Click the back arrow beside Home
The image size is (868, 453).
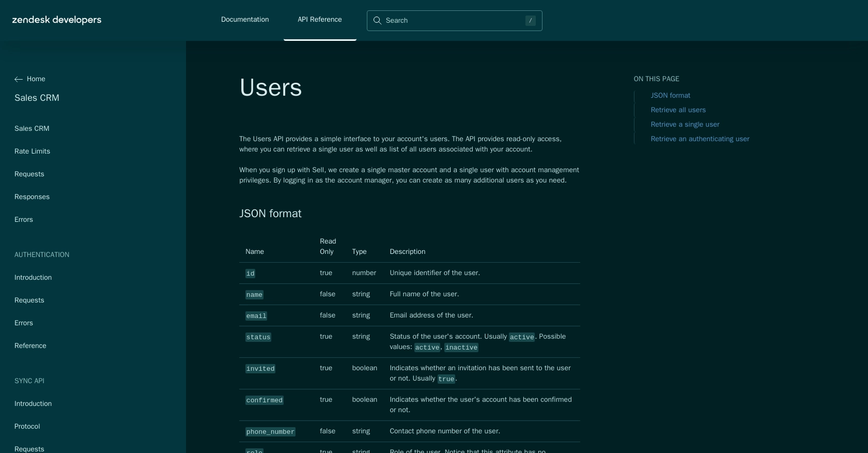[x=19, y=79]
